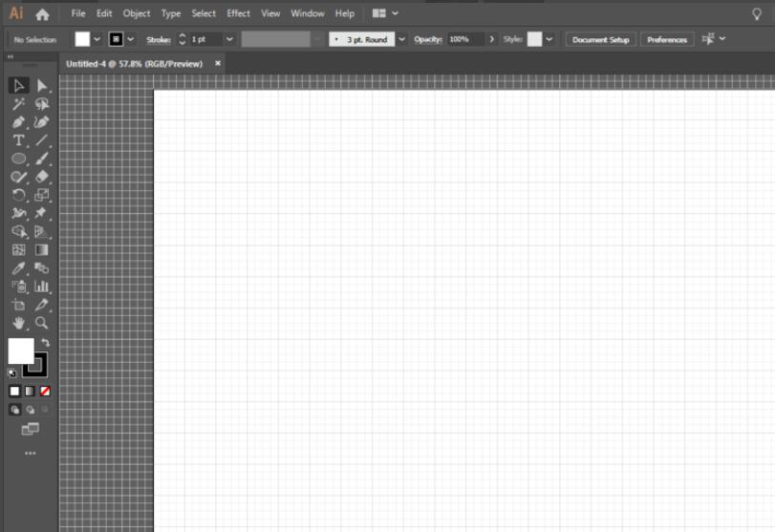Open the 3 pt. Round brush dropdown

[x=401, y=39]
